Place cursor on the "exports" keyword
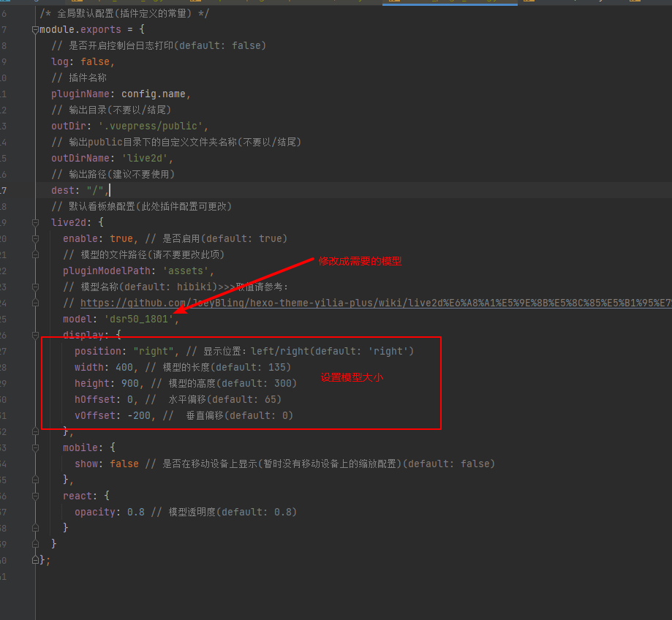Screen dimensions: 672x620 click(x=101, y=29)
